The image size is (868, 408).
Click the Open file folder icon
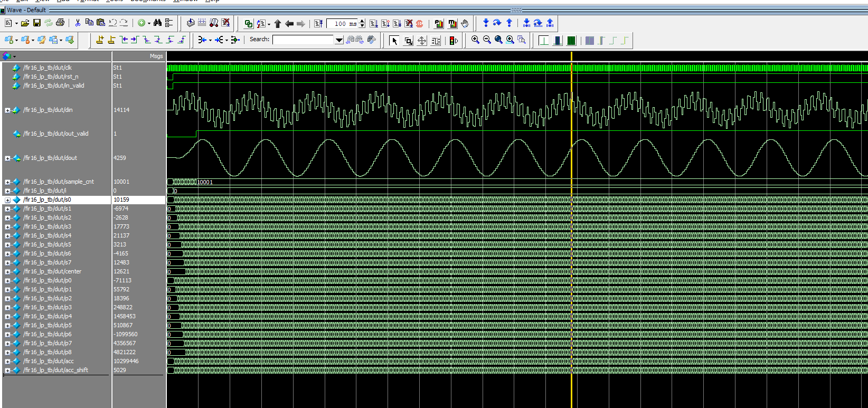25,23
